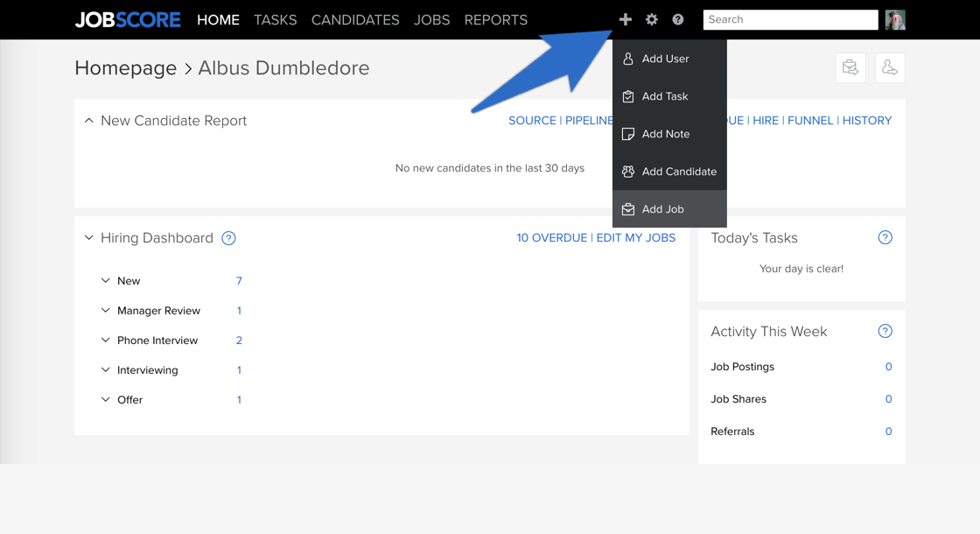
Task: Open the HISTORY report link
Action: (867, 121)
